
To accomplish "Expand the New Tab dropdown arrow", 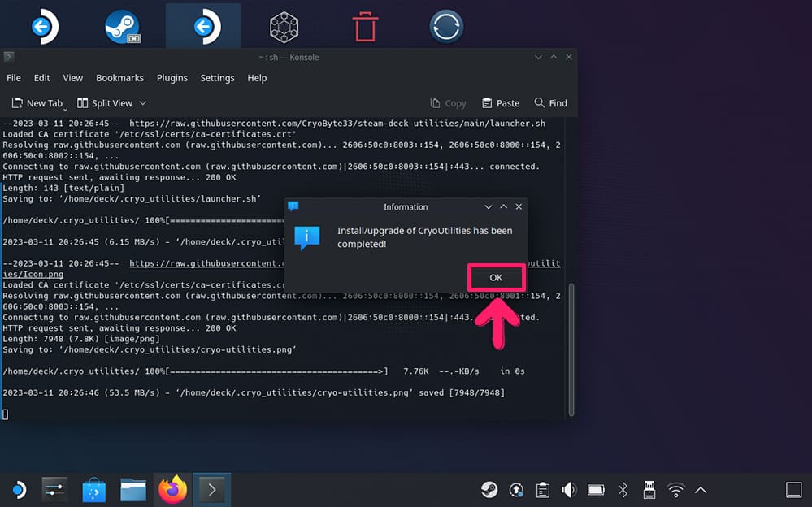I will point(65,109).
